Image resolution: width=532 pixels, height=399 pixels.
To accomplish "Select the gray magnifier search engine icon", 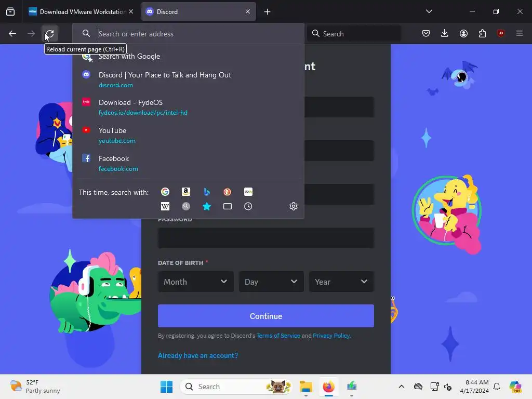I will 186,206.
